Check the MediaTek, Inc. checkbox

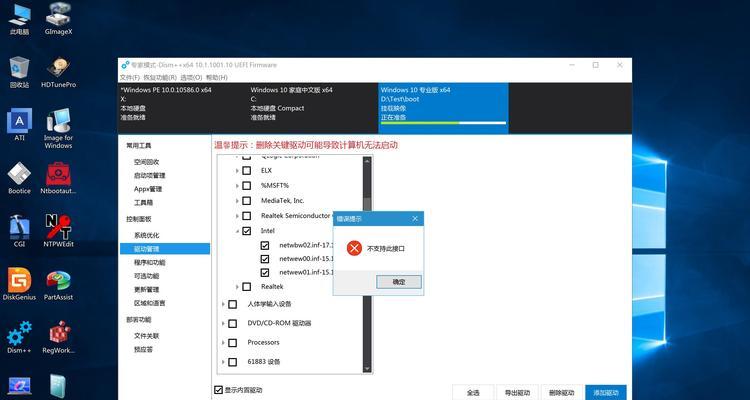246,200
